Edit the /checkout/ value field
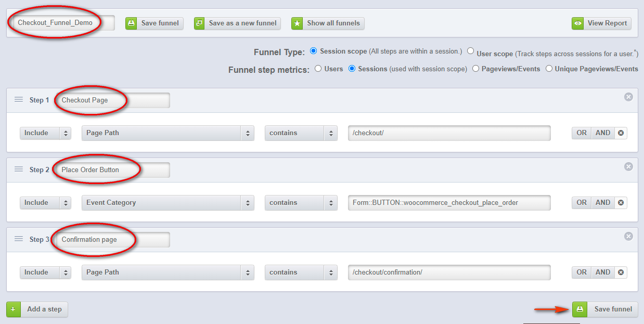This screenshot has width=644, height=324. [449, 133]
